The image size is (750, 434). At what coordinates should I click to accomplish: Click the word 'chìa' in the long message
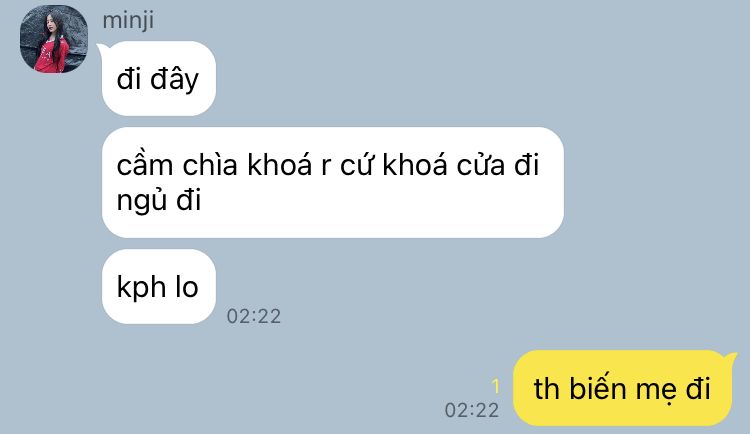(x=210, y=165)
